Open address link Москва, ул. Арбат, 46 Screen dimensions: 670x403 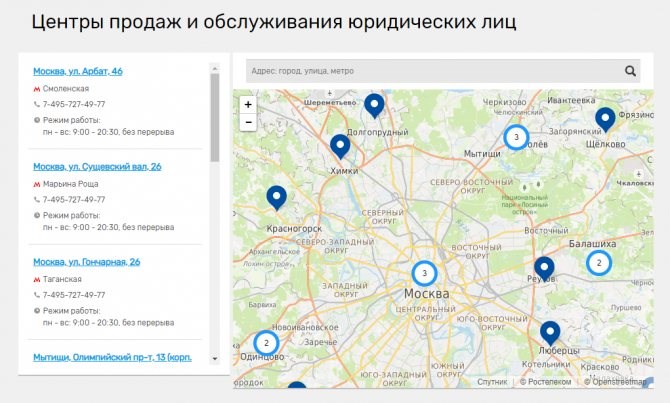[x=78, y=71]
